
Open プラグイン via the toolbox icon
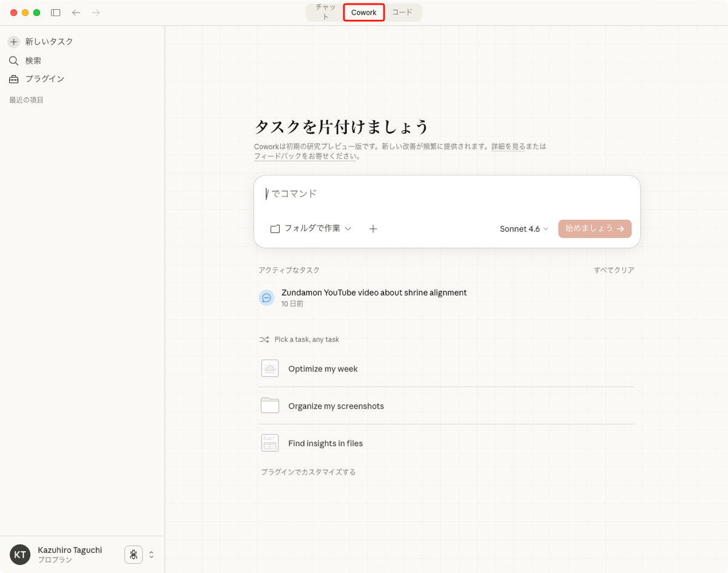(x=13, y=79)
